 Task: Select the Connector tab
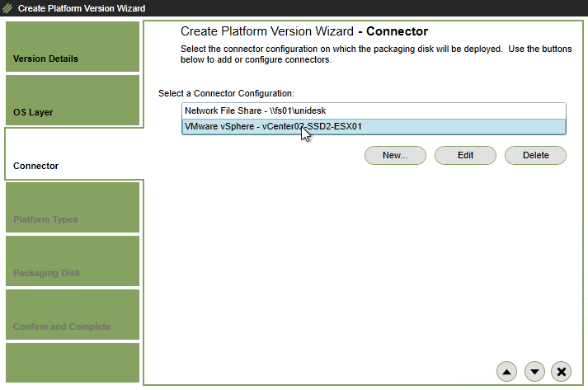coord(73,153)
